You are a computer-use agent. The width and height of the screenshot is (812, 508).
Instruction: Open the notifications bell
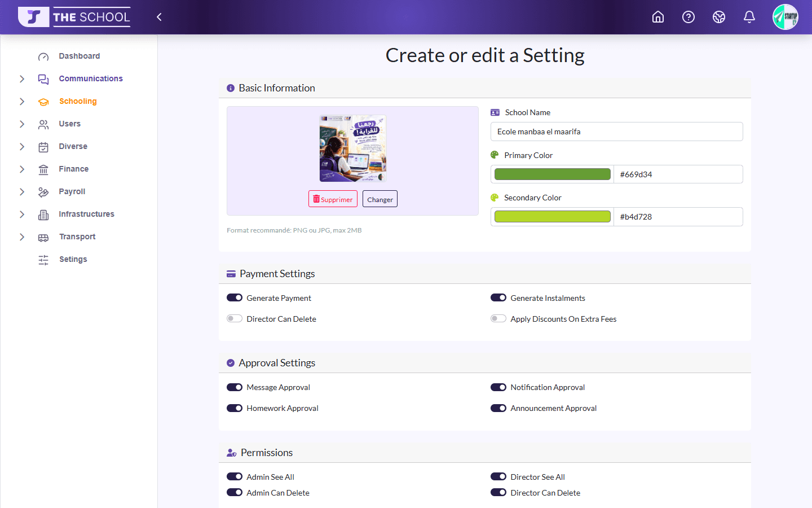[749, 17]
